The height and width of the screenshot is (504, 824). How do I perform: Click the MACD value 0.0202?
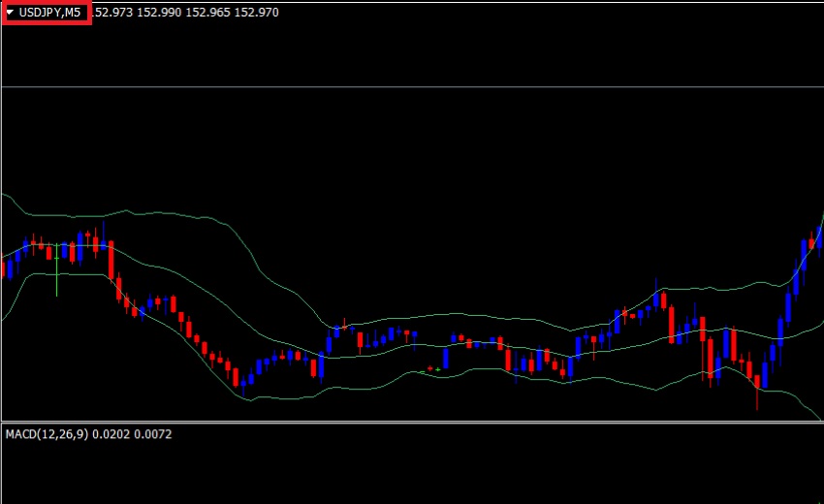[110, 434]
